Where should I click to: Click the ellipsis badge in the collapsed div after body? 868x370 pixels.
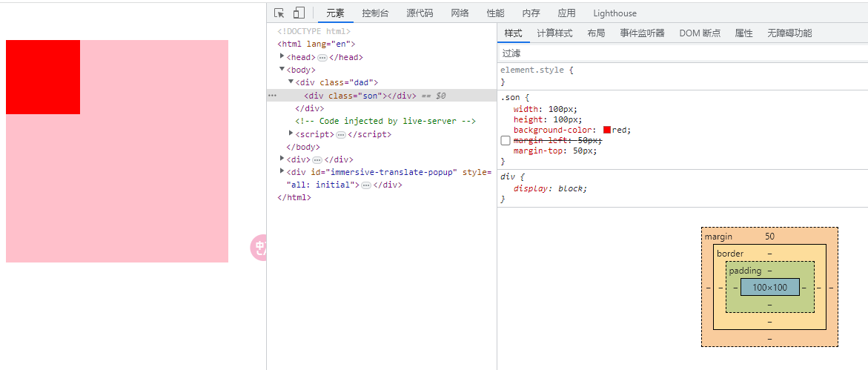317,160
